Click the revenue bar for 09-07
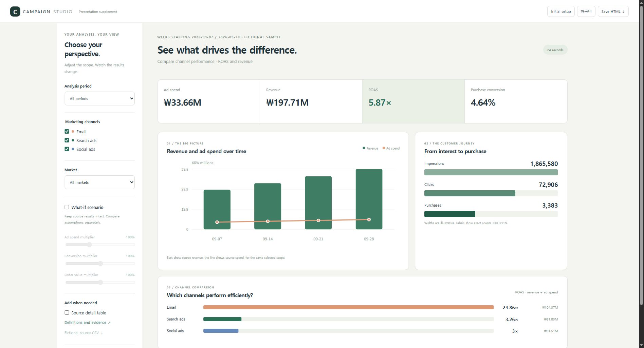The height and width of the screenshot is (348, 644). click(x=217, y=210)
